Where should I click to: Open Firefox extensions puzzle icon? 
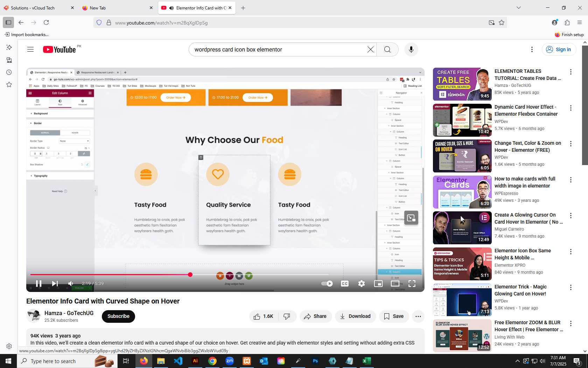567,22
